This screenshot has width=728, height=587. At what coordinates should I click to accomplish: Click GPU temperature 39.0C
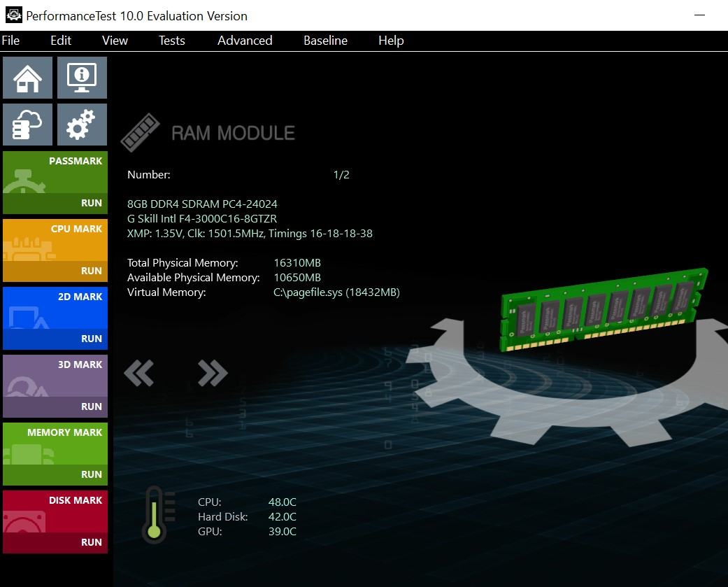(x=283, y=532)
